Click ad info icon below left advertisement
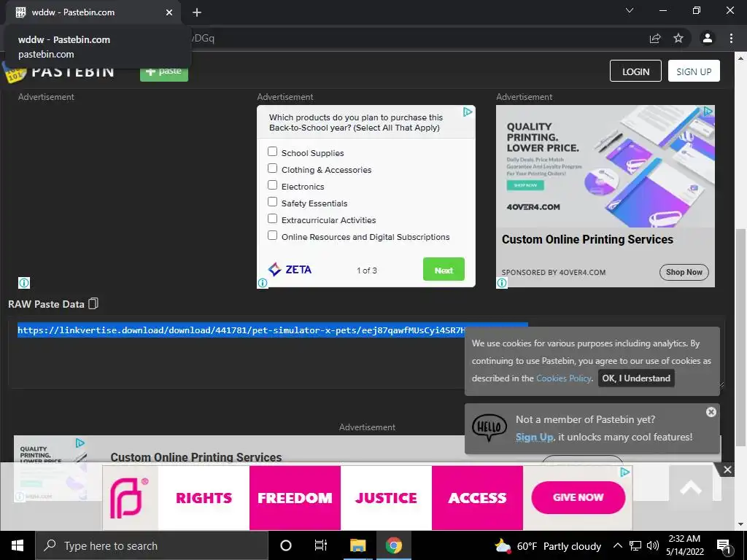Image resolution: width=747 pixels, height=560 pixels. coord(24,283)
